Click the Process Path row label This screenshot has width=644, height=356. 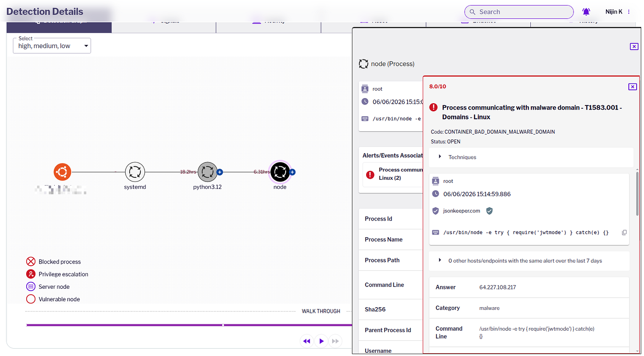[382, 260]
